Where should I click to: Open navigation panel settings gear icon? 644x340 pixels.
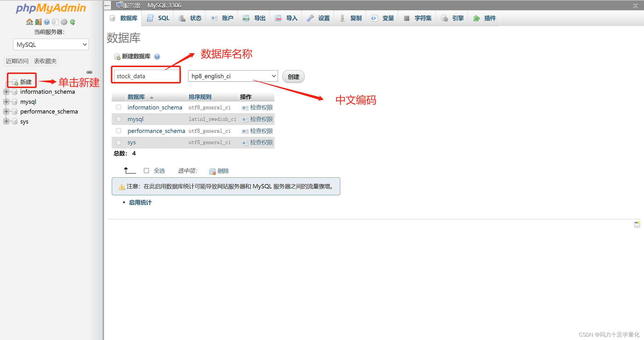coord(64,22)
